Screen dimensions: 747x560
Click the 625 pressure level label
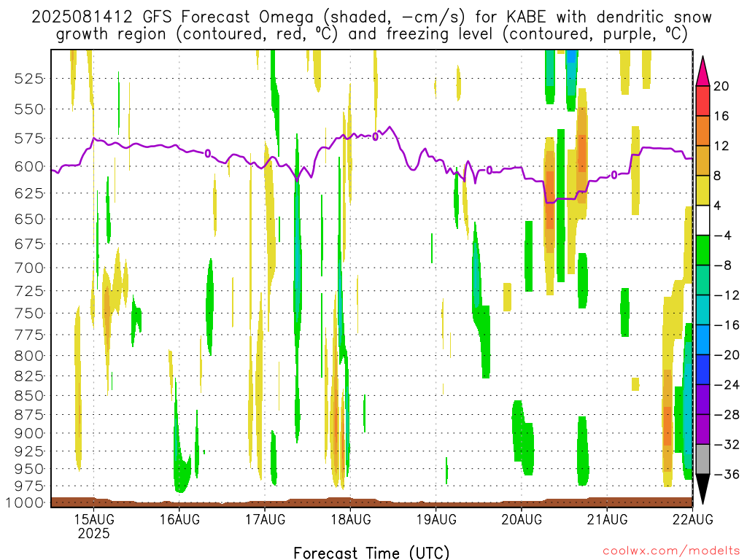[29, 193]
